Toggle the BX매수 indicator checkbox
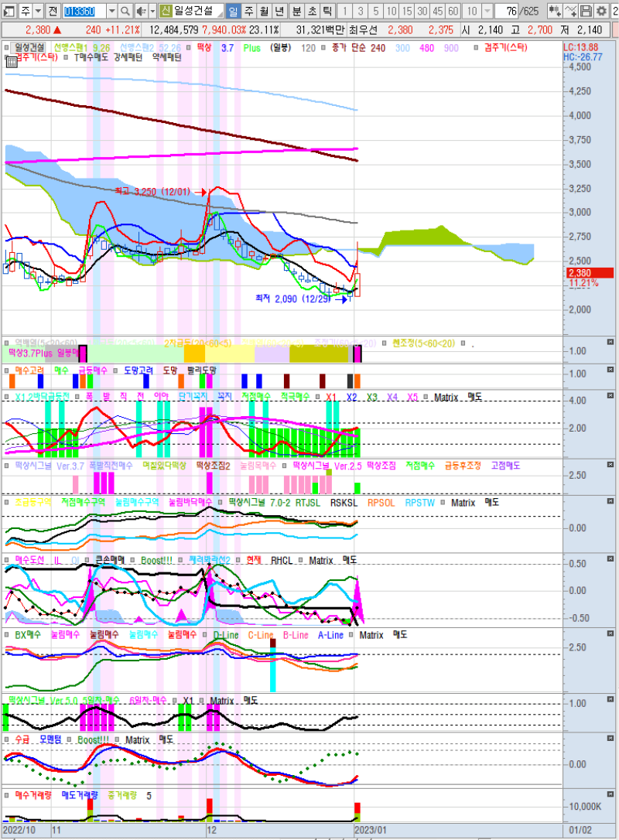This screenshot has height=840, width=619. pos(6,635)
